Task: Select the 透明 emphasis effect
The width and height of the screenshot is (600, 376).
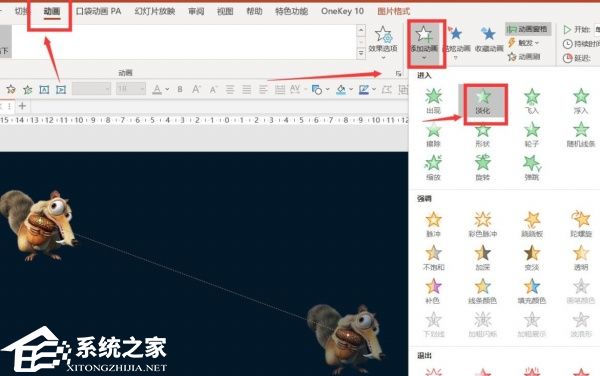Action: (x=580, y=257)
